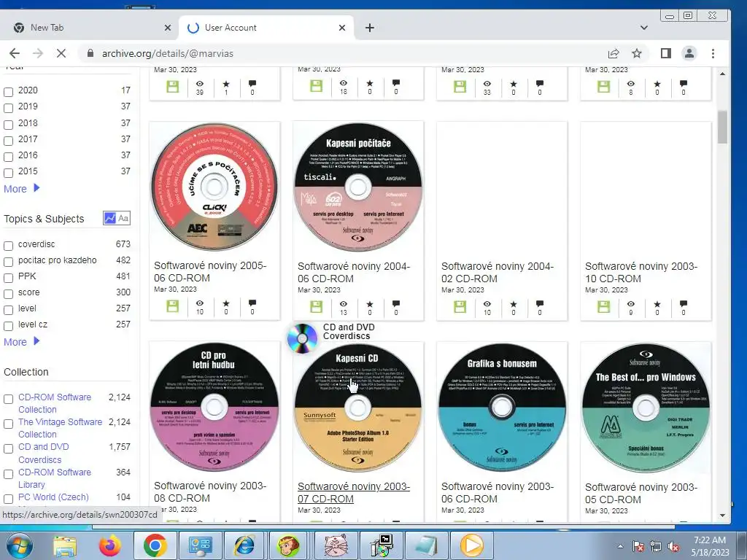The width and height of the screenshot is (747, 560).
Task: Open CD pro letní hudbu disc thumbnail
Action: click(214, 408)
